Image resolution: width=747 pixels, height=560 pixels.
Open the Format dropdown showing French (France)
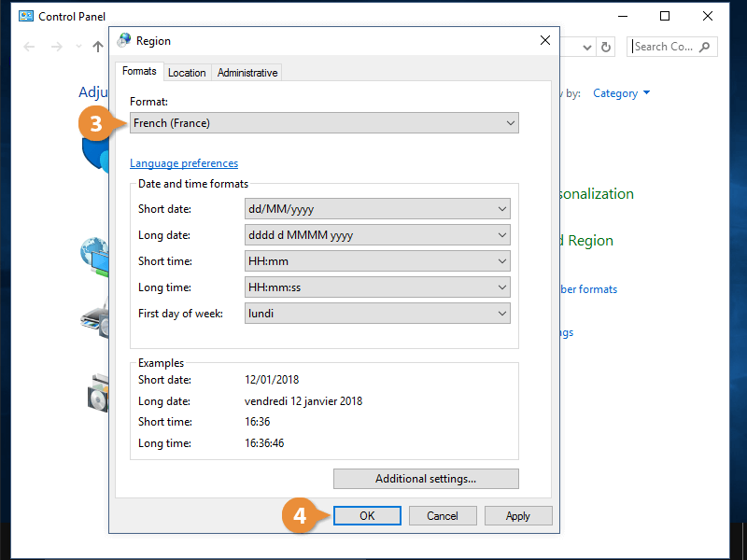coord(324,123)
